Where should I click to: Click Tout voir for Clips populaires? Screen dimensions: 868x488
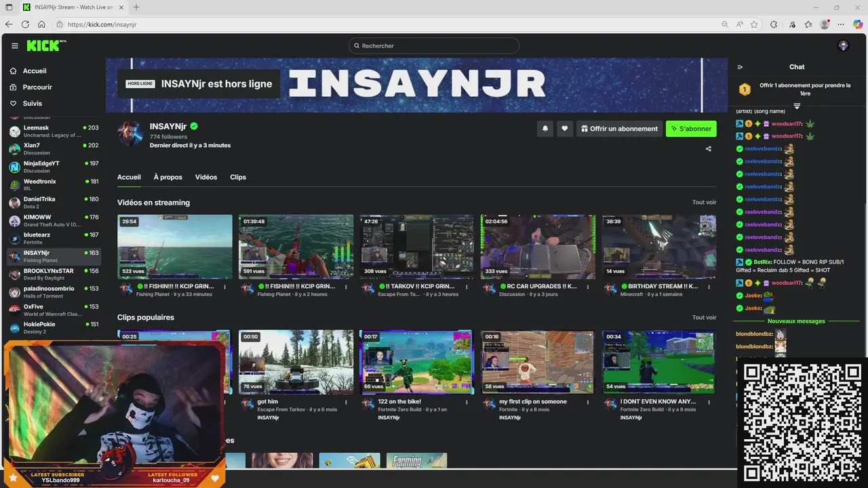click(704, 317)
